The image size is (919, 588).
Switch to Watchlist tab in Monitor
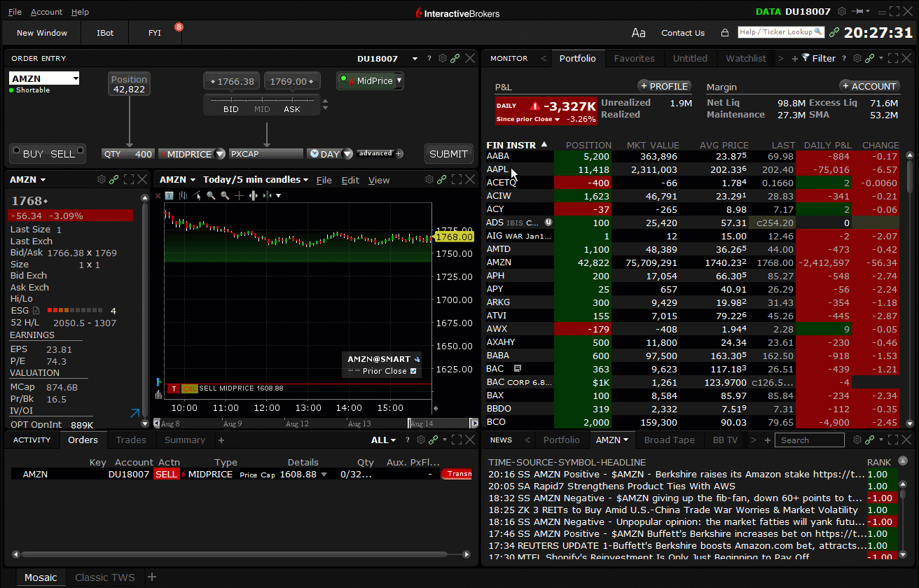coord(746,59)
